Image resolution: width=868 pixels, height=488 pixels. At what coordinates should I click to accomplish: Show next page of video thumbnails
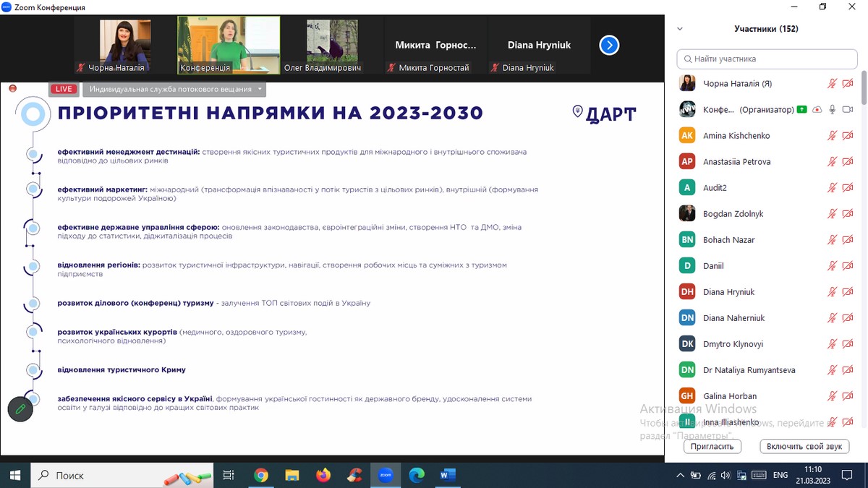coord(609,46)
